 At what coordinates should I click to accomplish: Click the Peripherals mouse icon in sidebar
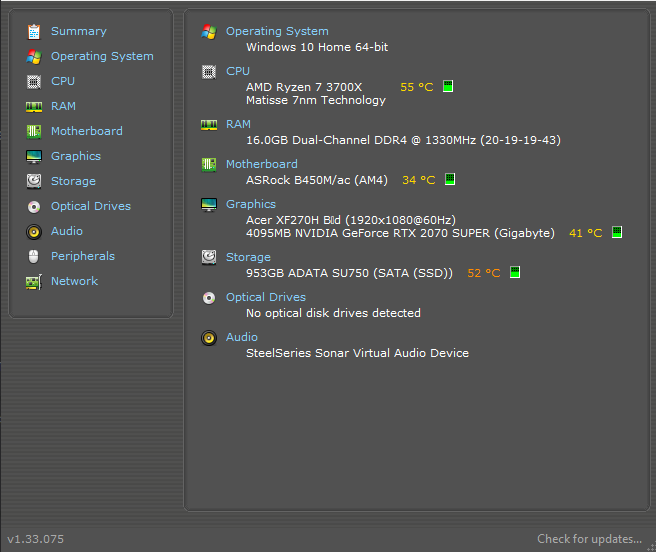(x=34, y=257)
